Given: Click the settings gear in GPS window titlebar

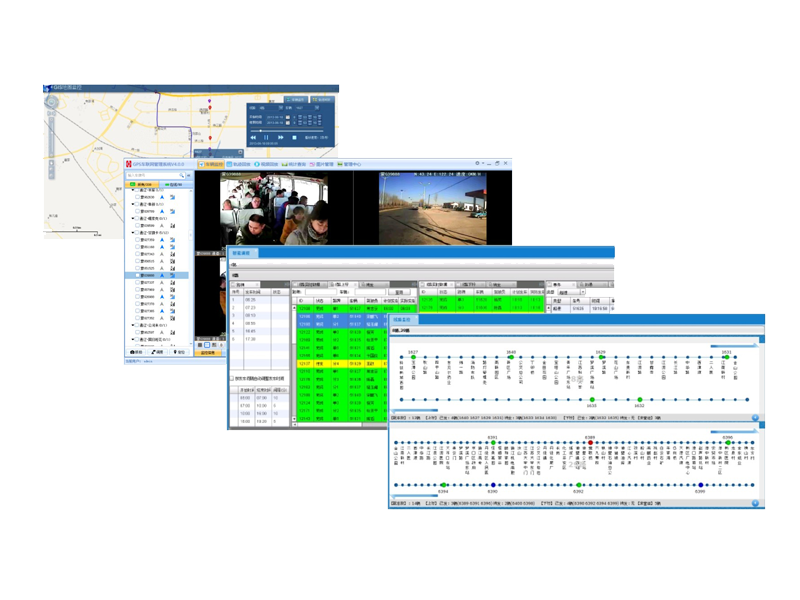Looking at the screenshot, I should click(x=477, y=163).
